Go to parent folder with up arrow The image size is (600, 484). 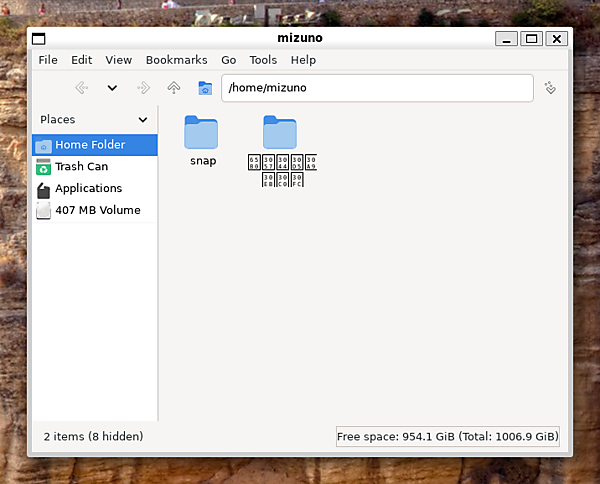coord(174,88)
